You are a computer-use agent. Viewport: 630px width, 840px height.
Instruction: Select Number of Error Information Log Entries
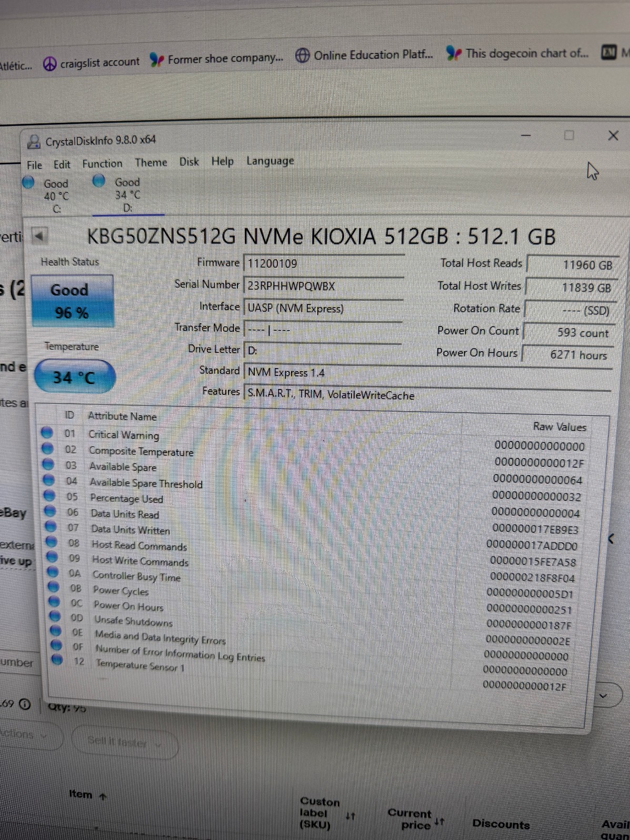(x=180, y=654)
